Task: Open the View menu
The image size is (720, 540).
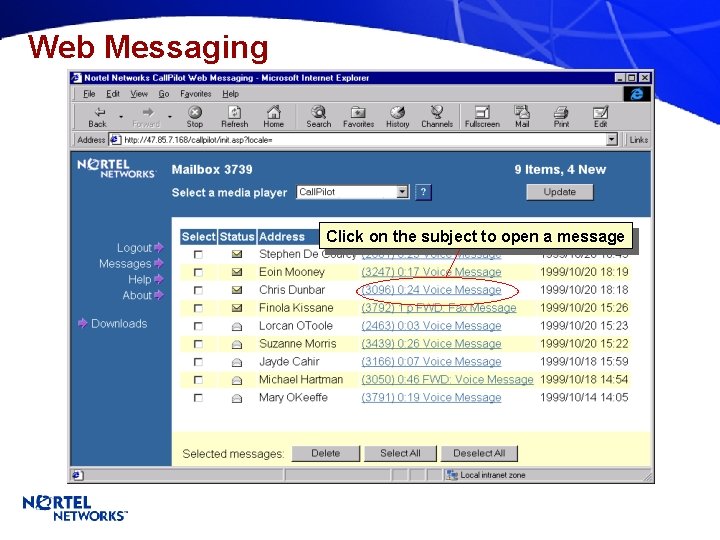Action: point(139,94)
